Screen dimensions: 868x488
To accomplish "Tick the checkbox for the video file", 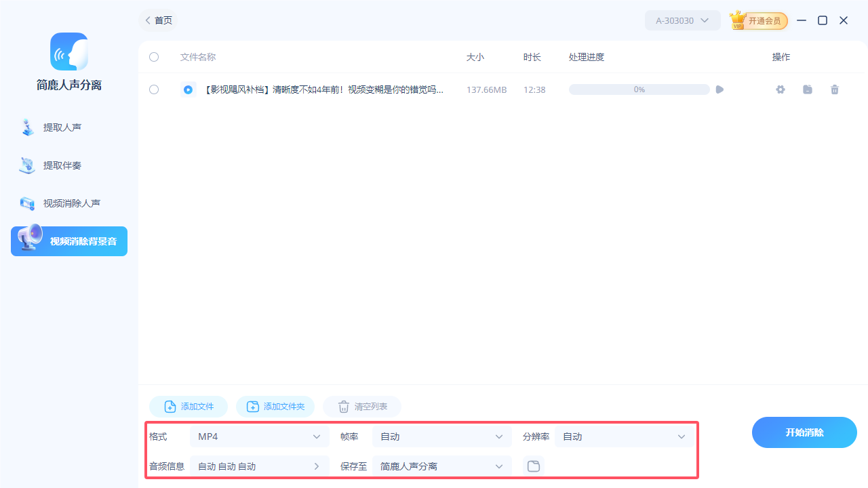I will [154, 89].
